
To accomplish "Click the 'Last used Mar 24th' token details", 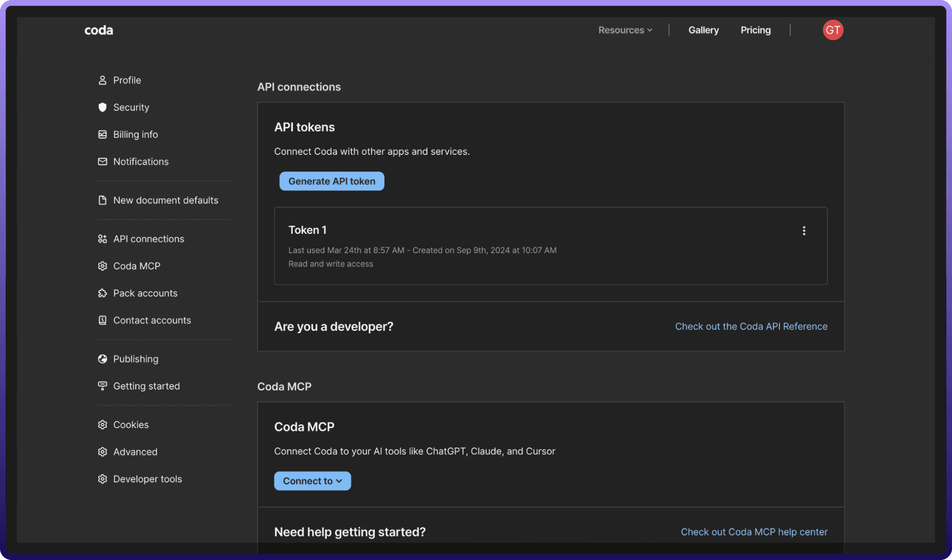I will point(422,251).
